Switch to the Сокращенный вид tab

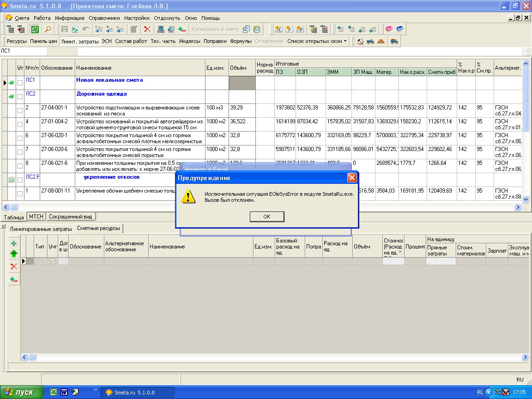coord(71,217)
